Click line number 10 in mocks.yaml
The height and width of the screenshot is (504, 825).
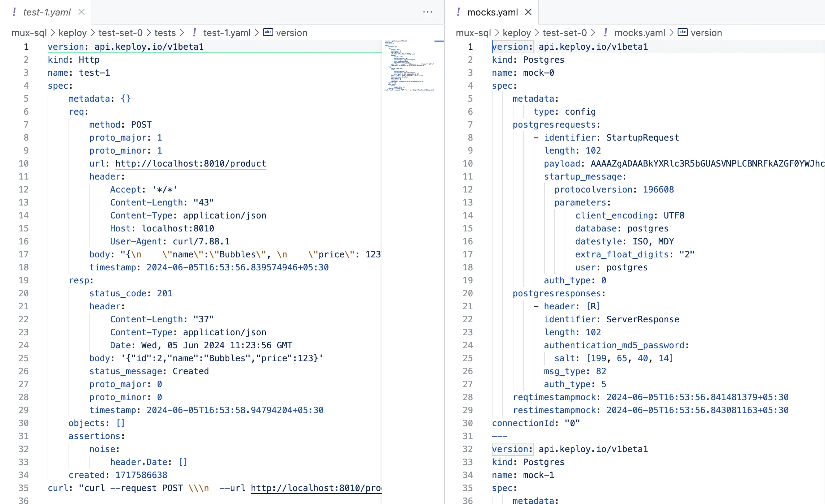468,164
